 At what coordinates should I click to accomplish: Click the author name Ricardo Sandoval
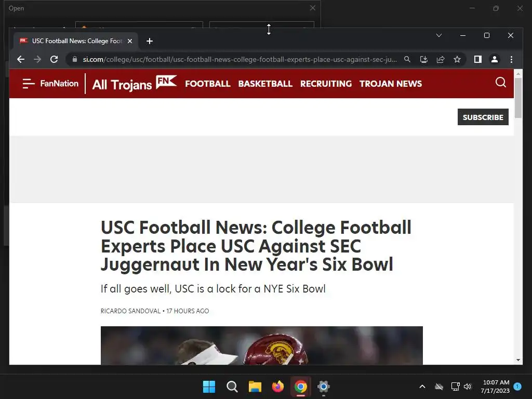[130, 311]
